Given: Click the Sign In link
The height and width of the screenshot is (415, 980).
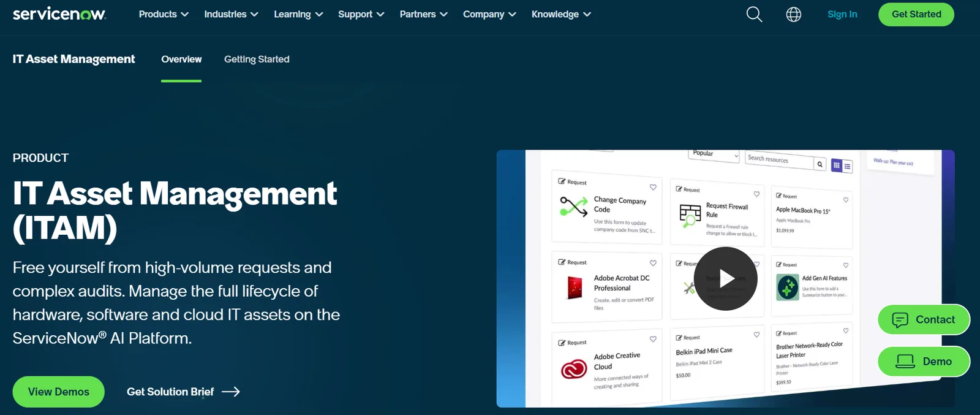Looking at the screenshot, I should pyautogui.click(x=842, y=14).
